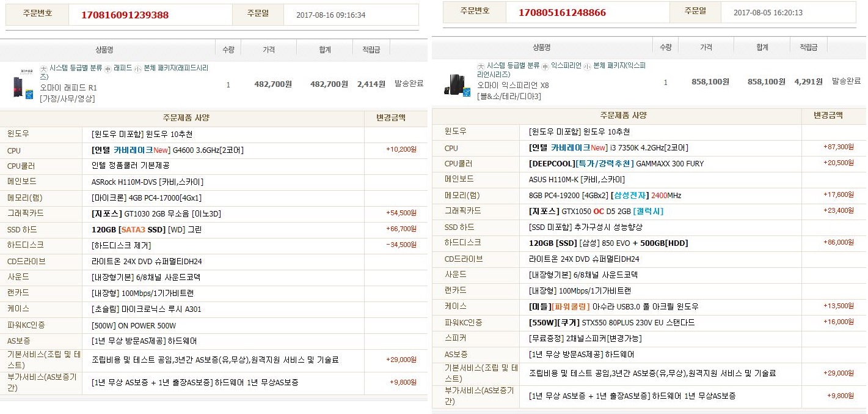Click the 스피커 row label

click(x=454, y=338)
